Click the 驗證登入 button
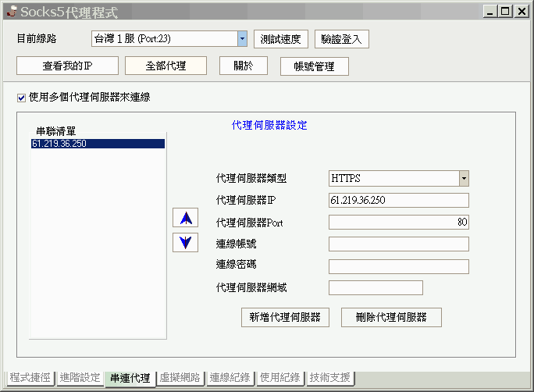Image resolution: width=534 pixels, height=392 pixels. 342,39
